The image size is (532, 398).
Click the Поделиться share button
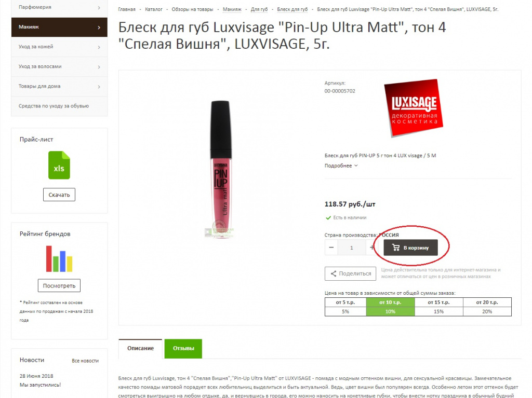tap(351, 273)
